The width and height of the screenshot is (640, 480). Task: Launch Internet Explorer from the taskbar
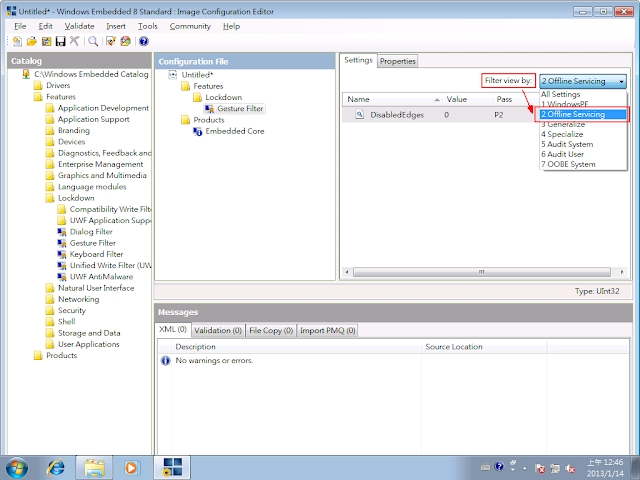pos(56,468)
